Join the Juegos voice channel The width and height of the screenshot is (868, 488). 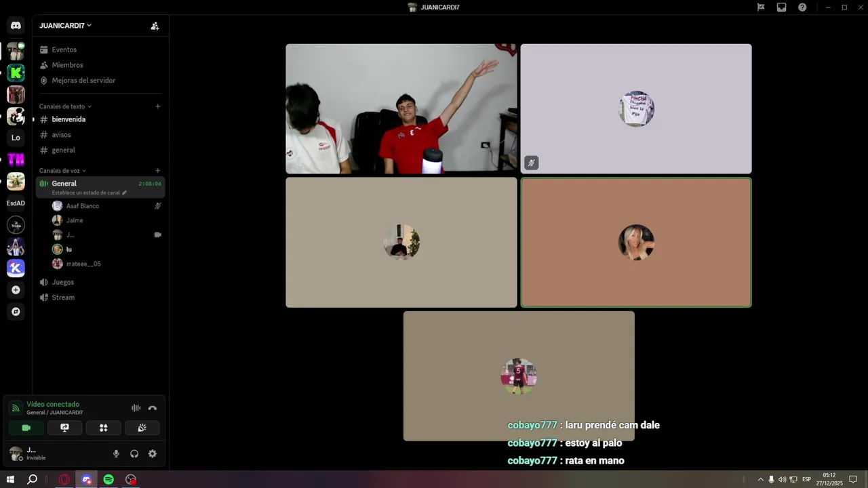[100, 282]
